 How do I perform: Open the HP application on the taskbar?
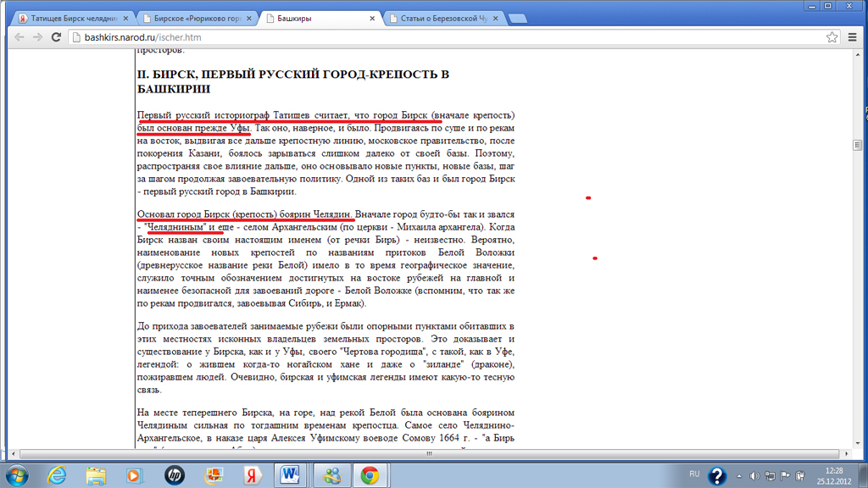pyautogui.click(x=175, y=475)
